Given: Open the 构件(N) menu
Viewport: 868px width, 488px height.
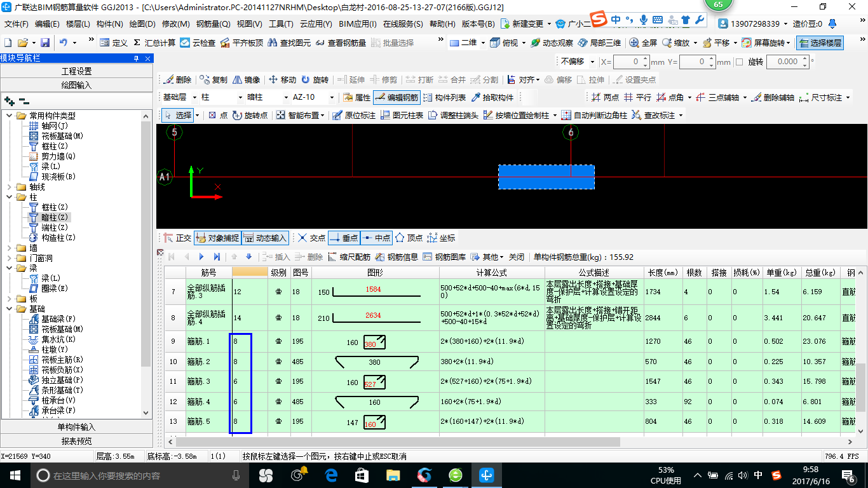Looking at the screenshot, I should click(x=110, y=24).
